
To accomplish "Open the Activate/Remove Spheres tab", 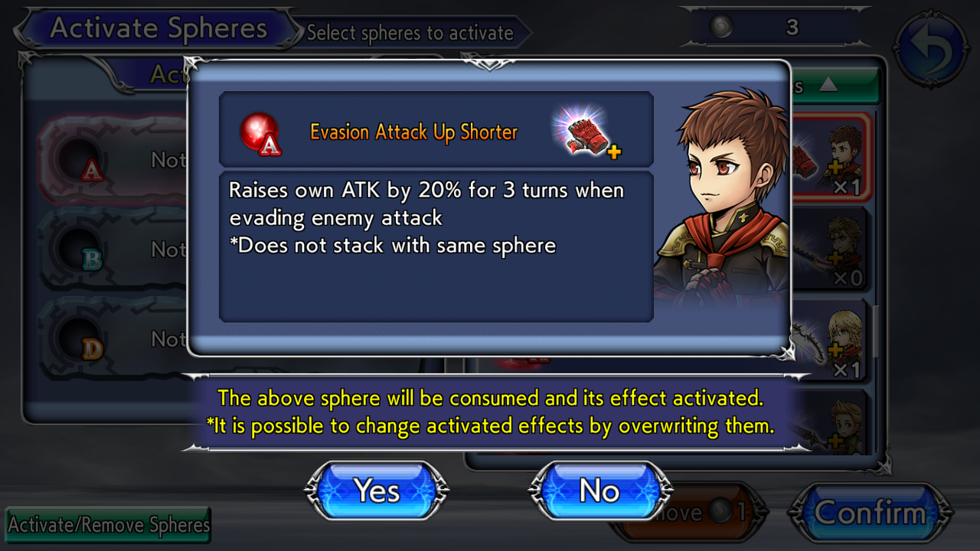I will [108, 525].
